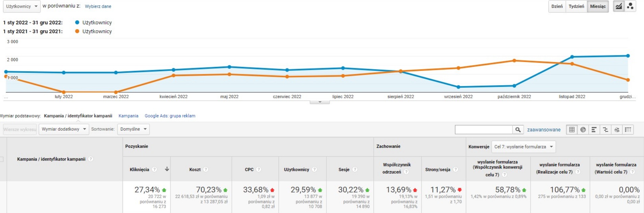Sort by the Sesje column header
This screenshot has width=644, height=213.
pyautogui.click(x=344, y=169)
